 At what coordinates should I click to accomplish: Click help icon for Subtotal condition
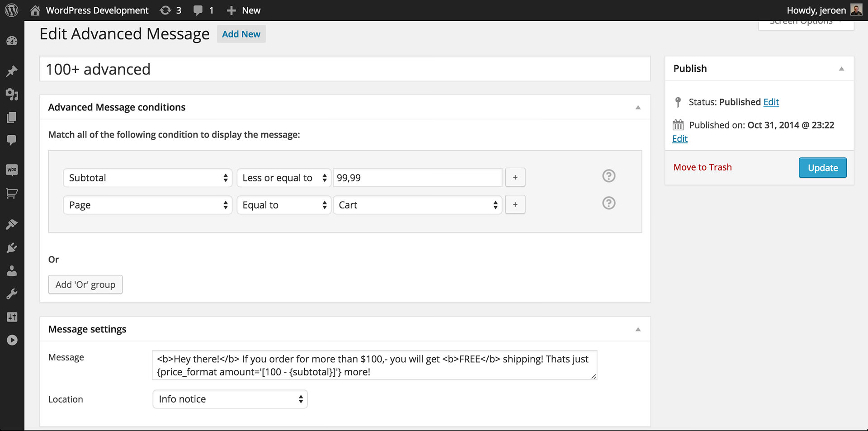[x=609, y=176]
